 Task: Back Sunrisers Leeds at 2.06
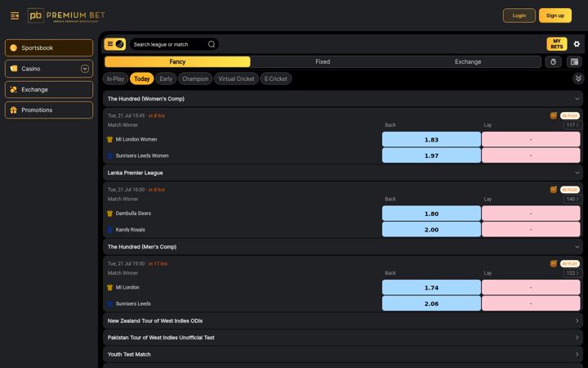tap(431, 303)
